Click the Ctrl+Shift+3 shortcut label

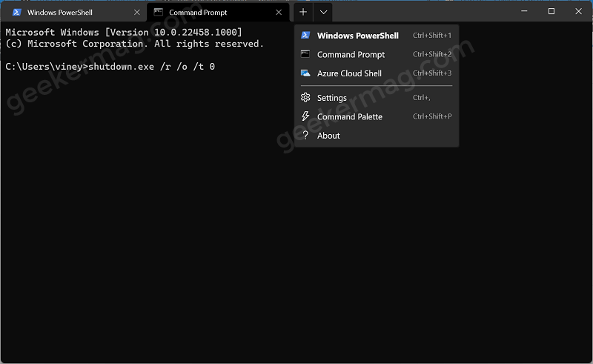click(x=432, y=73)
